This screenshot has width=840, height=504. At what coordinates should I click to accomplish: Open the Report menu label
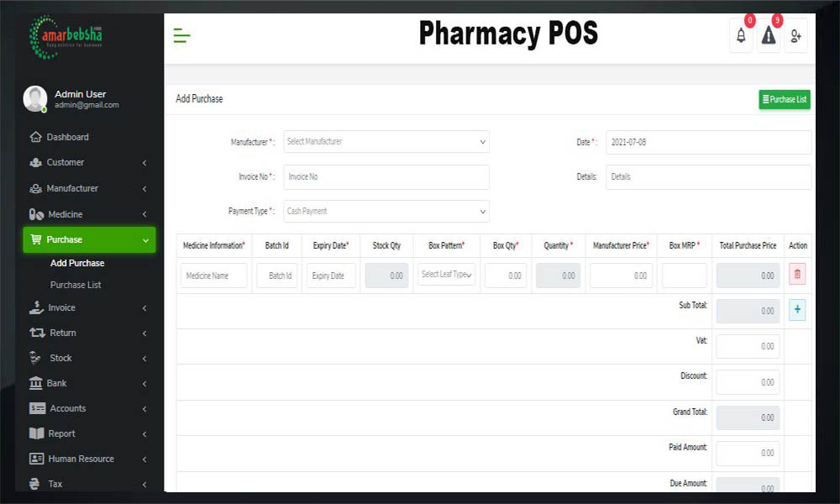[x=61, y=433]
